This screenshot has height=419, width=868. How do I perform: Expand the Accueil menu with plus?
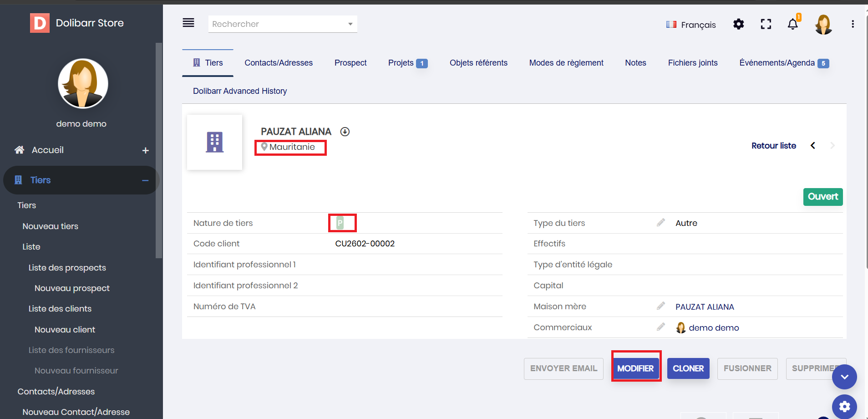[x=145, y=150]
